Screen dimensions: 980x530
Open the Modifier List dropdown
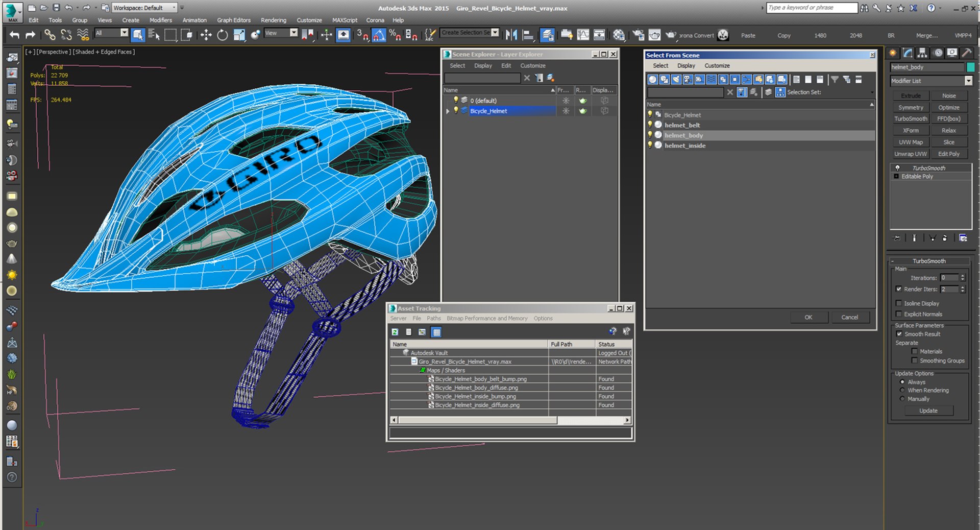click(968, 81)
